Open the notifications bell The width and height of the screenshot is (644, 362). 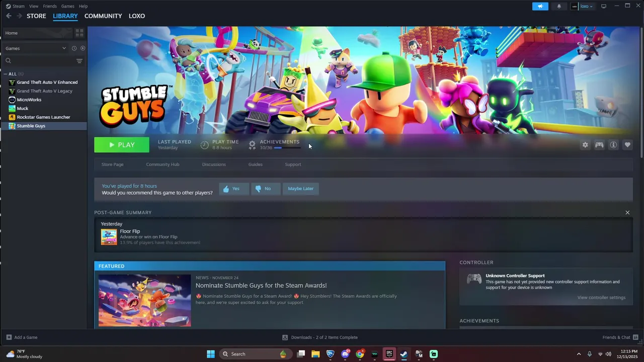pyautogui.click(x=559, y=6)
